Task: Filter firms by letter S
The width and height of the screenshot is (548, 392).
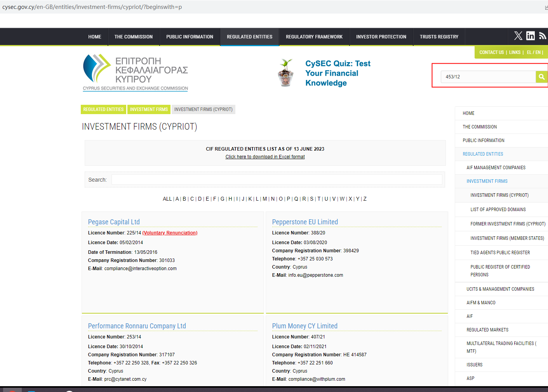Action: (x=311, y=199)
